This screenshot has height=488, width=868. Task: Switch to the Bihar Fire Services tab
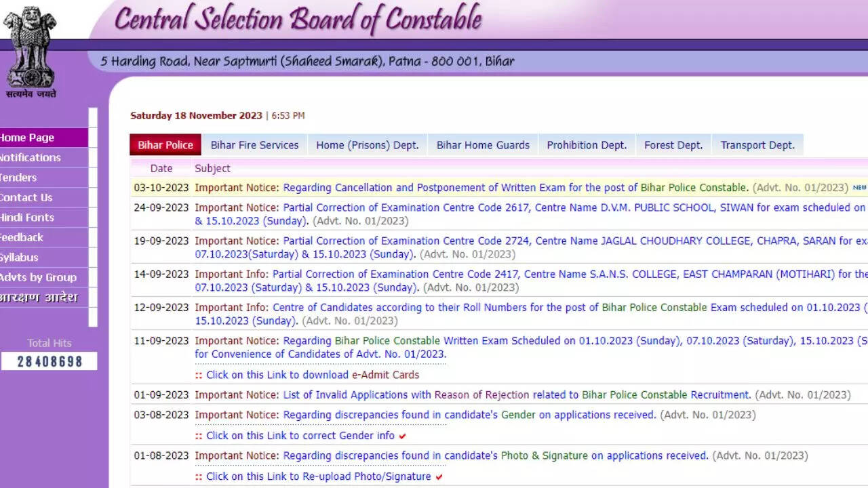254,145
